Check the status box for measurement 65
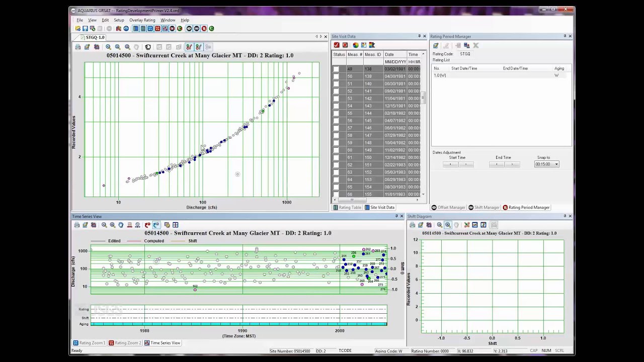Screen dimensions: 644x362 pos(336,187)
